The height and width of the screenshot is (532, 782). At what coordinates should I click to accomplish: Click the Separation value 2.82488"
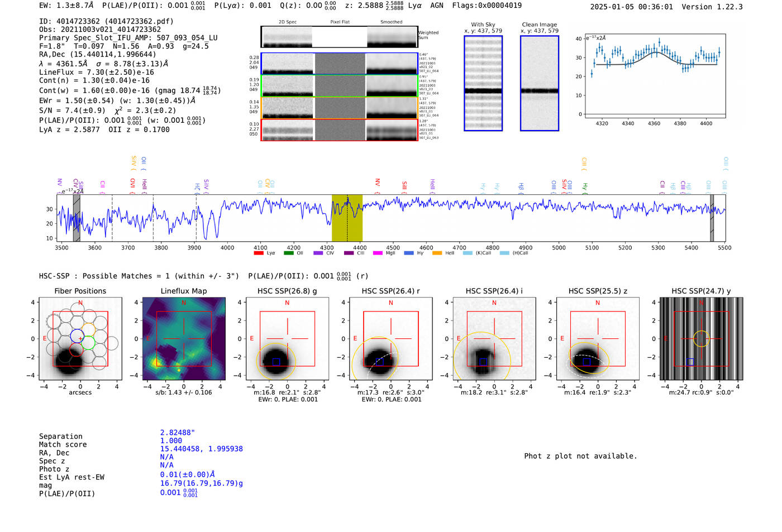178,433
